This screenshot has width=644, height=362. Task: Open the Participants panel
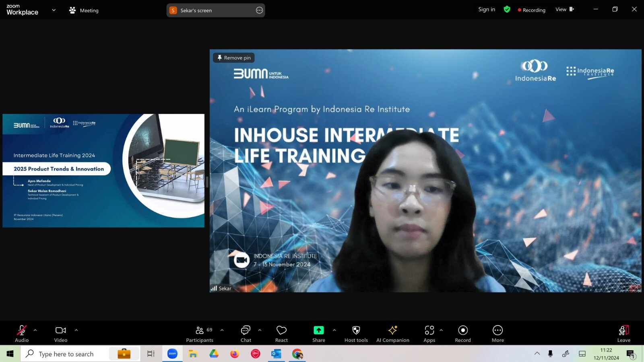pyautogui.click(x=200, y=333)
